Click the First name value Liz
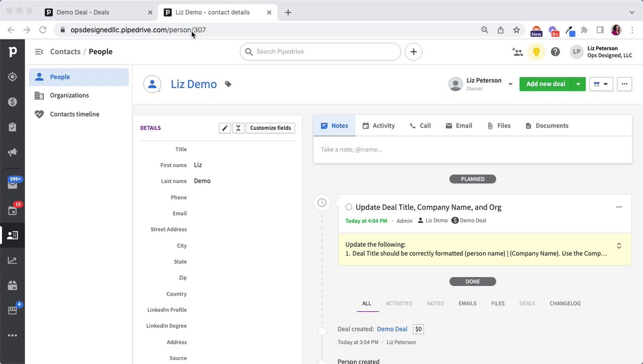643x364 pixels. click(x=198, y=165)
